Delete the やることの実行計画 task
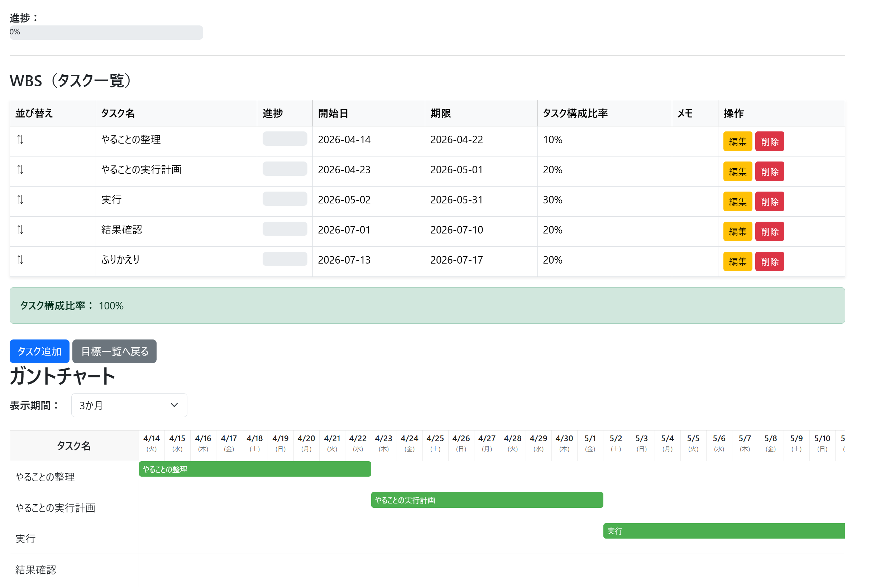Image resolution: width=885 pixels, height=588 pixels. tap(769, 172)
